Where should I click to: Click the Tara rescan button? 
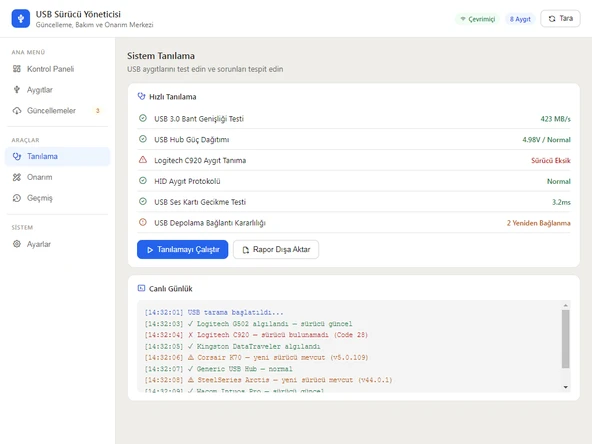coord(560,18)
